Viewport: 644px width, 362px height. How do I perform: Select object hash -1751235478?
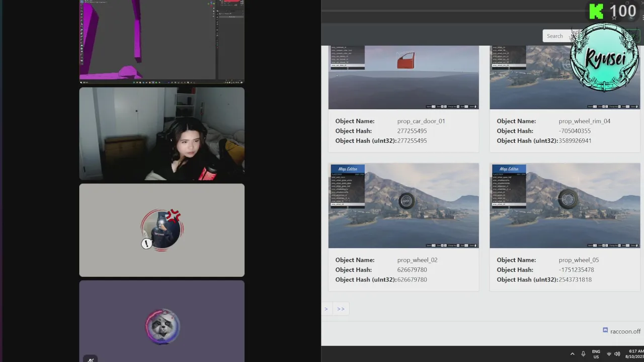pos(577,269)
